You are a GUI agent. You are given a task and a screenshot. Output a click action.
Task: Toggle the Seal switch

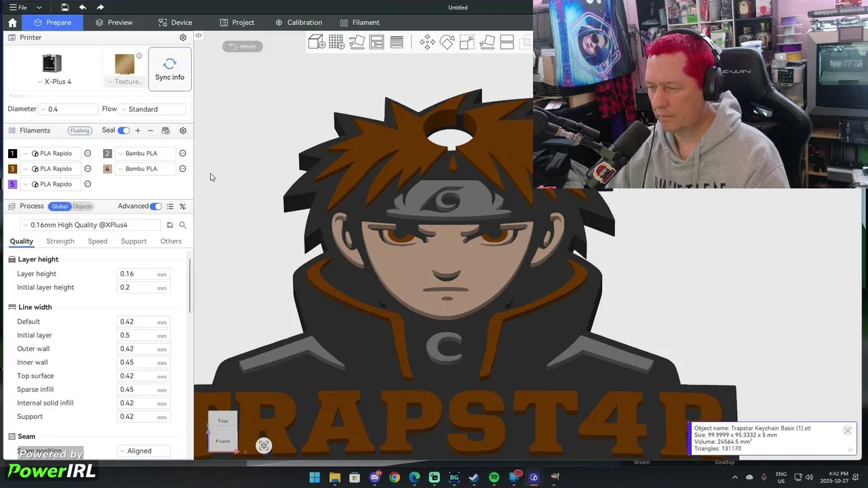tap(123, 130)
